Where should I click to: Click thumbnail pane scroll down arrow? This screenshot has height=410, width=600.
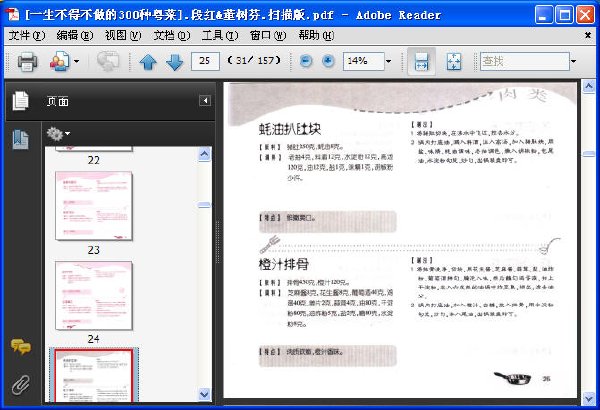coord(204,394)
